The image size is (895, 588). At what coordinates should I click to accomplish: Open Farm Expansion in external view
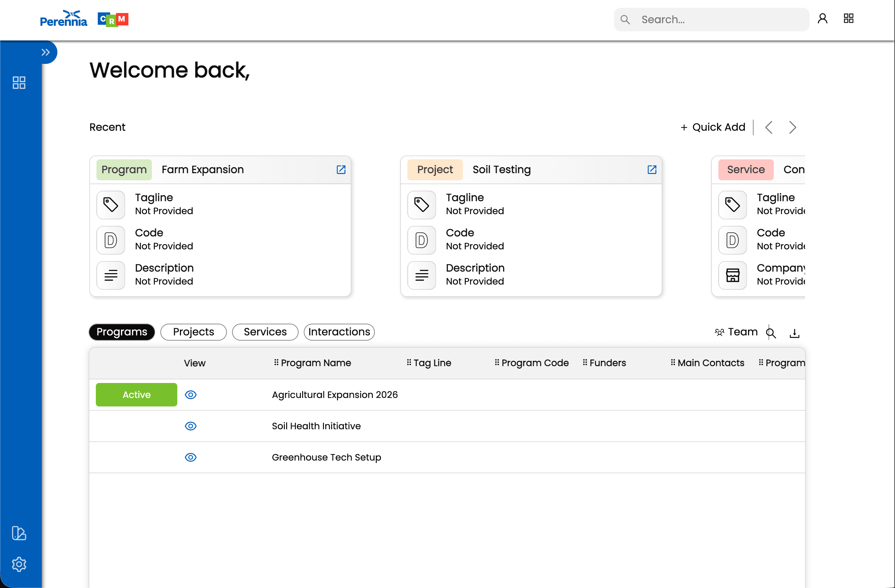click(341, 169)
